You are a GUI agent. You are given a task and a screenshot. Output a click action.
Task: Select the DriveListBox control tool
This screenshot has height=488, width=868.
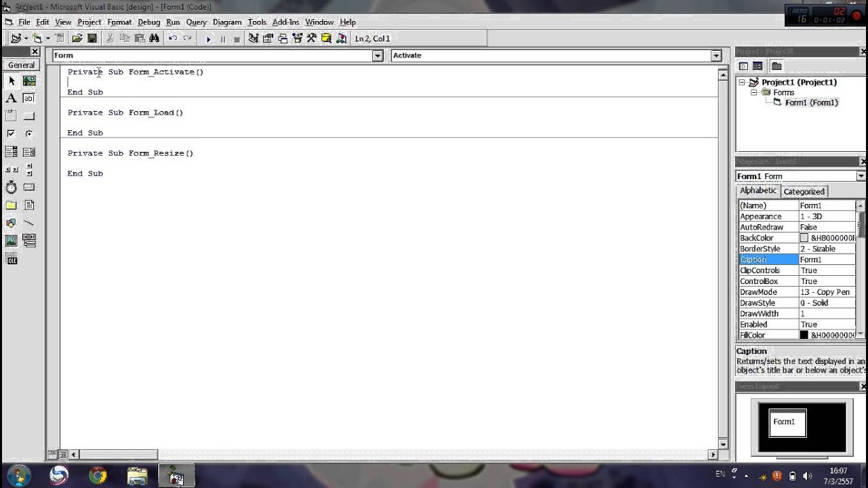pyautogui.click(x=29, y=187)
